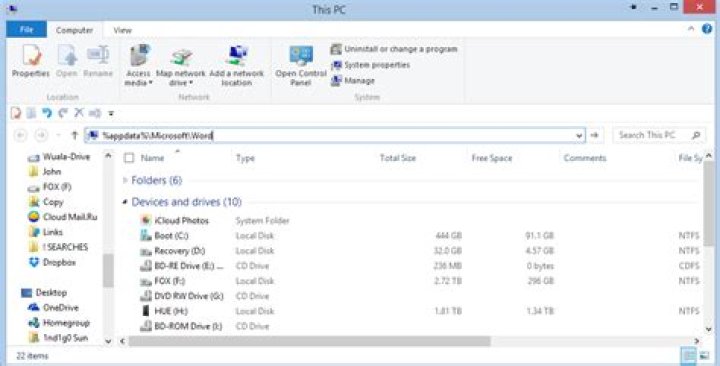The height and width of the screenshot is (366, 720).
Task: Collapse the ribbon with chevron
Action: 691,29
